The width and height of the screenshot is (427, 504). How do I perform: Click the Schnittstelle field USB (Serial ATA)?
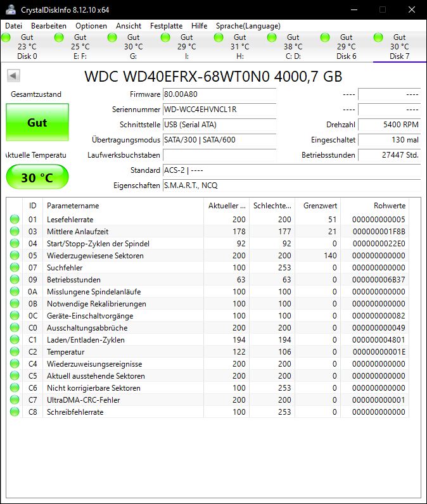pos(220,125)
